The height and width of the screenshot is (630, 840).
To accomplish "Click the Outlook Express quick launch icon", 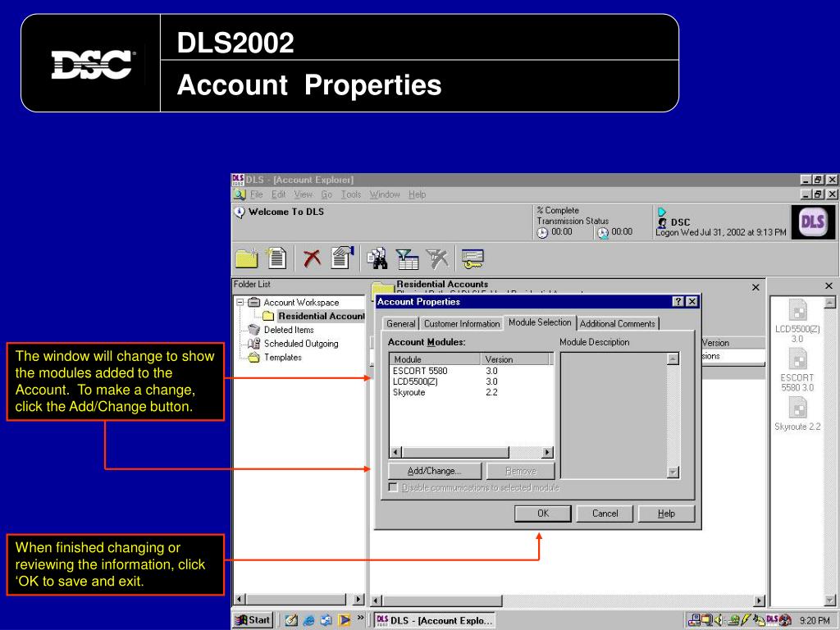I will point(326,620).
